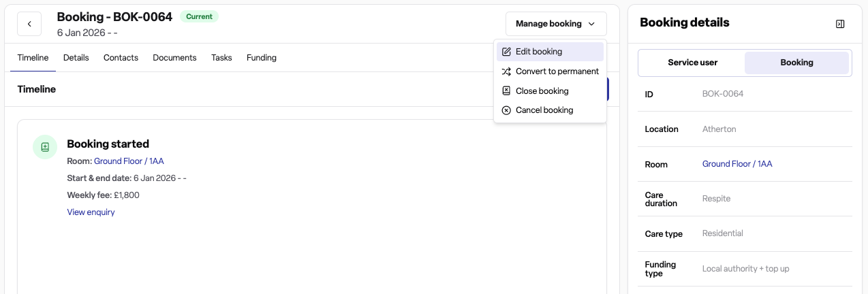The image size is (868, 294).
Task: Click the Current status badge
Action: click(x=199, y=16)
